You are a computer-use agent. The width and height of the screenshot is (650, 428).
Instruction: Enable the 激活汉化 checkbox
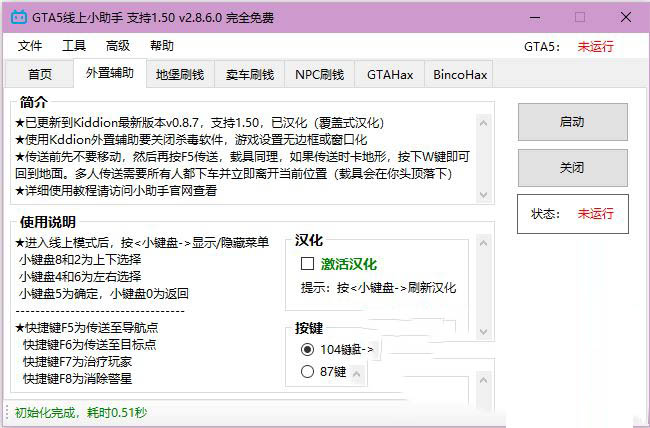[308, 264]
